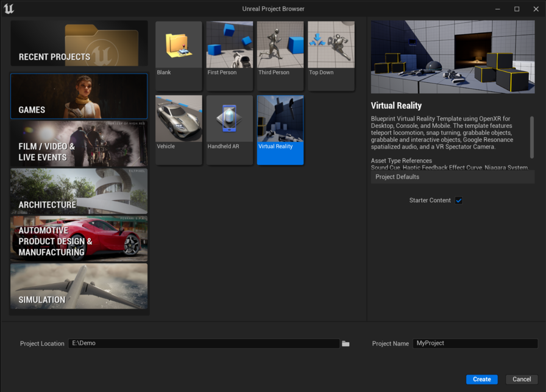Open the Simulation category
The height and width of the screenshot is (392, 546).
click(x=78, y=285)
